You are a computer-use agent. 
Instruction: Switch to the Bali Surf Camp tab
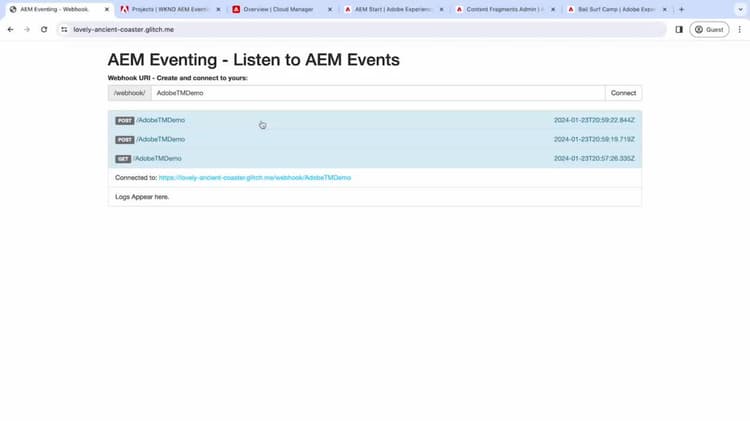tap(616, 10)
